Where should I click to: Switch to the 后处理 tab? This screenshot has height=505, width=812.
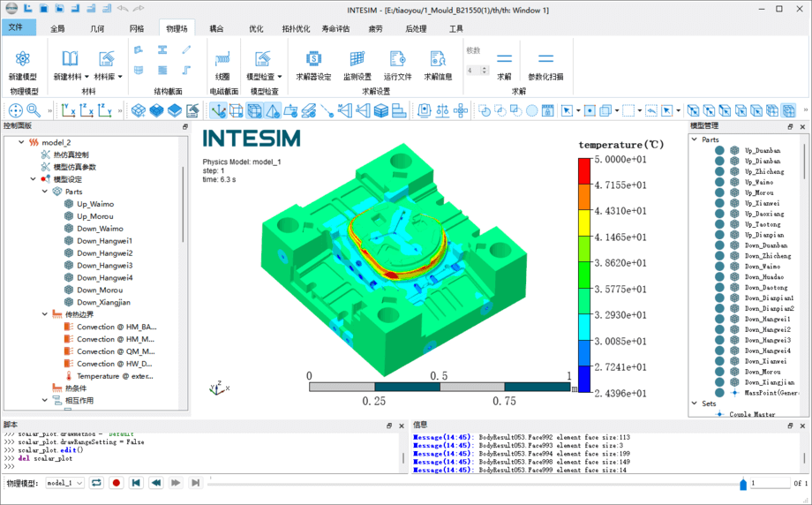point(416,28)
